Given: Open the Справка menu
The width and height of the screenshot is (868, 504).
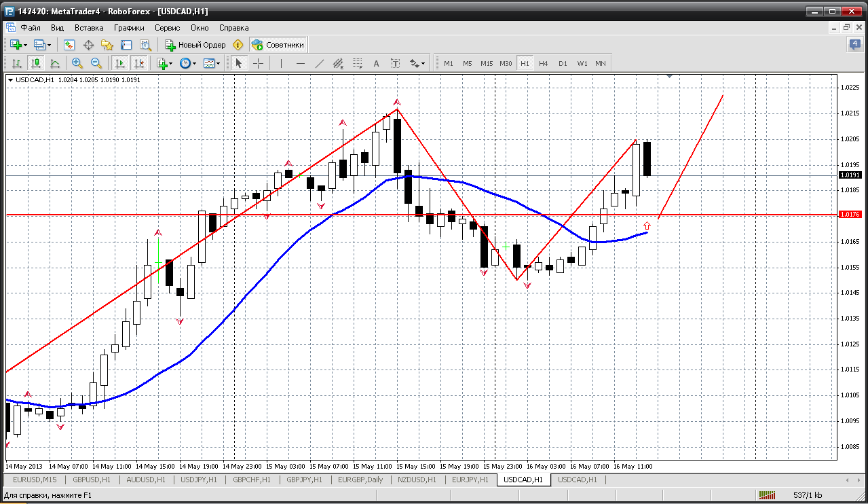Looking at the screenshot, I should coord(234,28).
